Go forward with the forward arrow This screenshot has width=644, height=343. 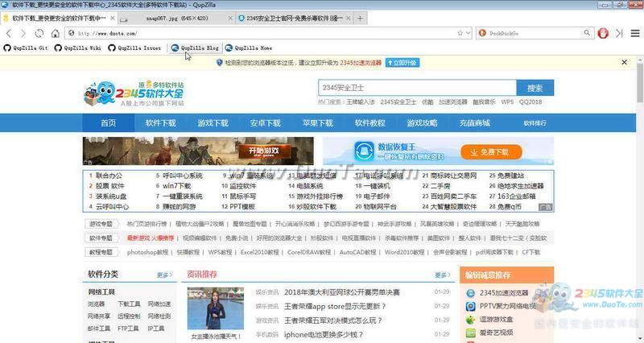point(23,33)
